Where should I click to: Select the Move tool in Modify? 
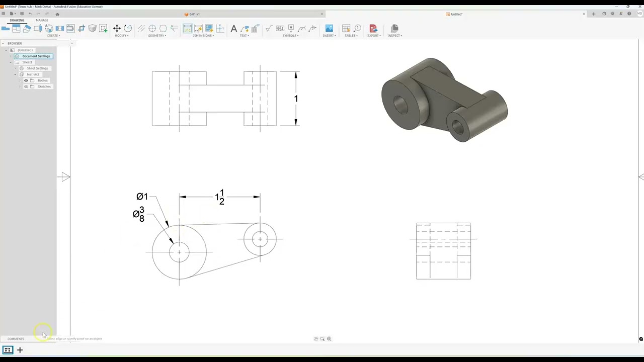[117, 29]
